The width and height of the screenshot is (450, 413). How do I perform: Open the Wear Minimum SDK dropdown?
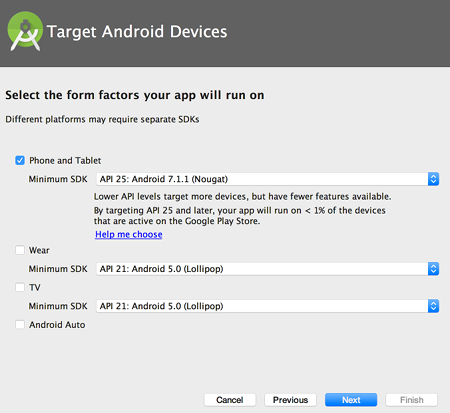click(x=267, y=269)
